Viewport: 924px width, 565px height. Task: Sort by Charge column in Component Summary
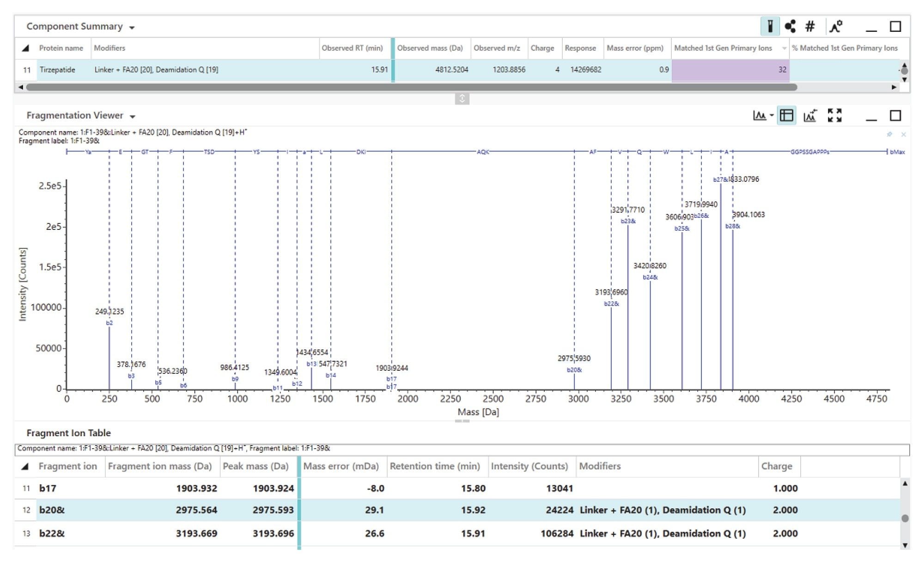coord(542,48)
